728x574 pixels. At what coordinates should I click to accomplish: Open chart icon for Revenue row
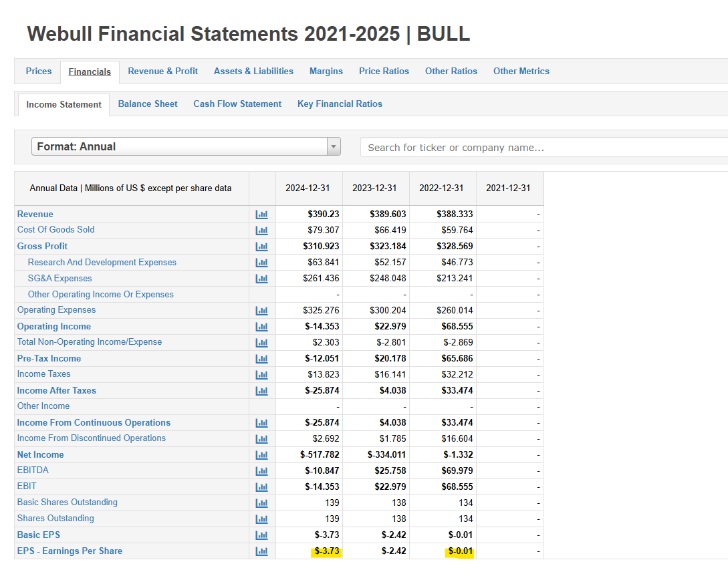tap(262, 214)
